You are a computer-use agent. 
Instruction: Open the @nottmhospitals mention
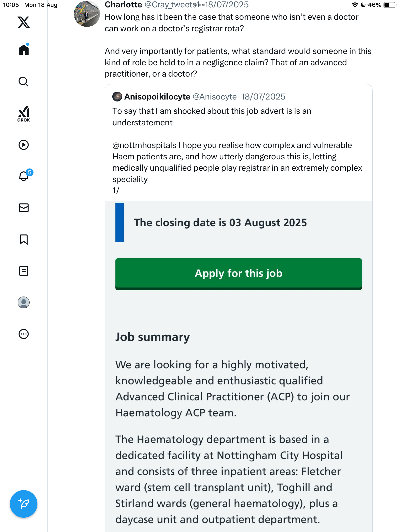point(144,145)
